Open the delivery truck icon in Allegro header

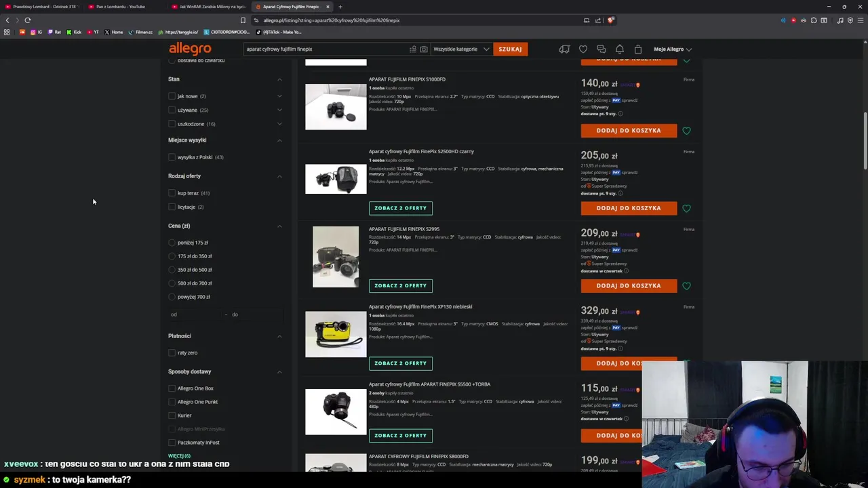[564, 49]
